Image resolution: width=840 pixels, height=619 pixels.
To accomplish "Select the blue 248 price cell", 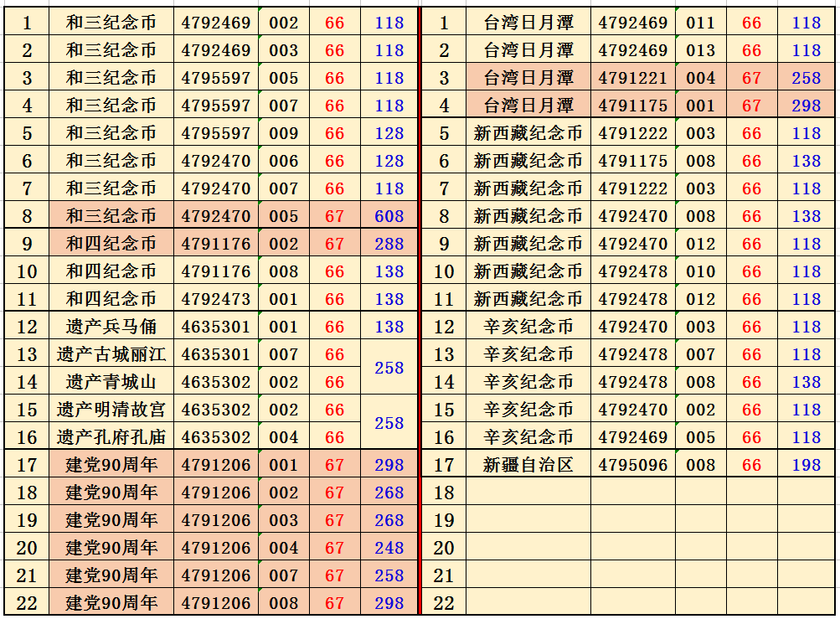I will pos(389,548).
